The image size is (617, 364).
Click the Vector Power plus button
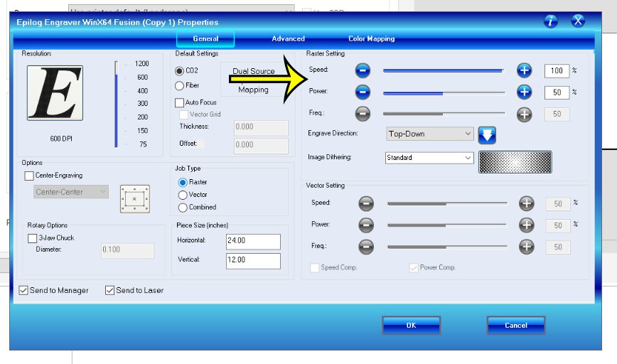tap(526, 225)
